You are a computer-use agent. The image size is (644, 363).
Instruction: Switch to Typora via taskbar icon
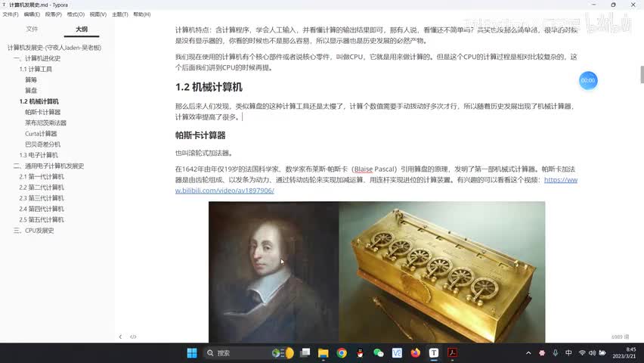(x=434, y=352)
